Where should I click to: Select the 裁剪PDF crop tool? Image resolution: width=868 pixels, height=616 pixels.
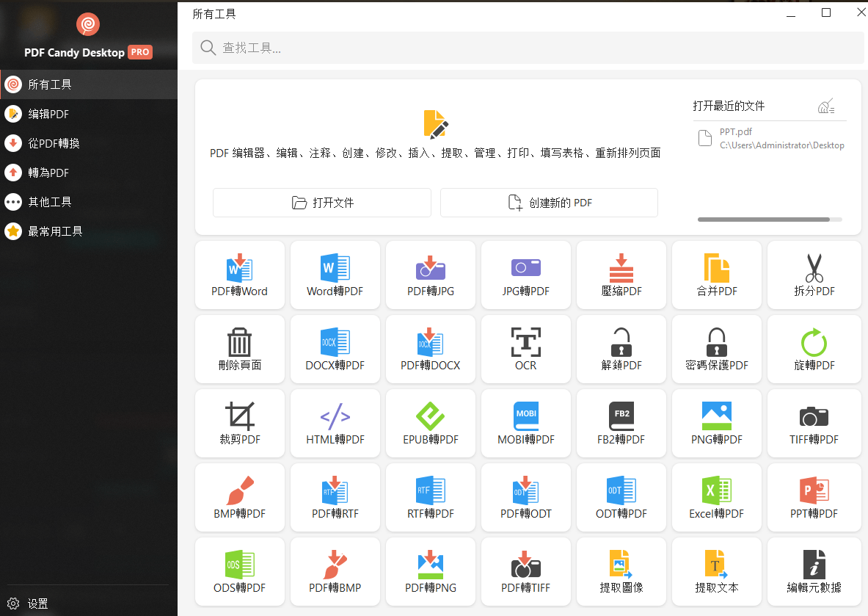pos(239,424)
